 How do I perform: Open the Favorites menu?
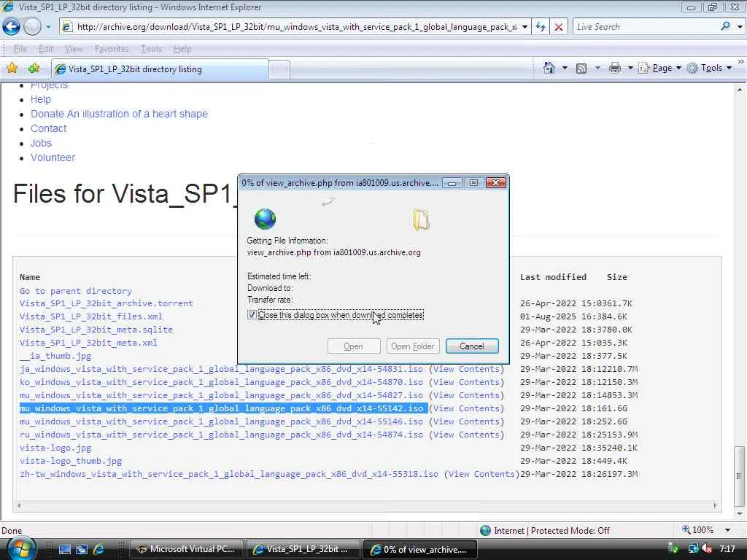coord(112,49)
